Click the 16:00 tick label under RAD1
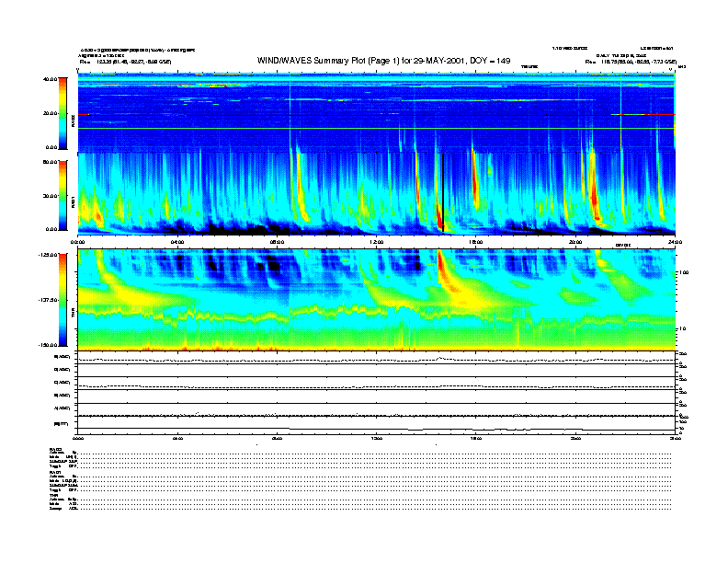The width and height of the screenshot is (728, 563). tap(476, 242)
